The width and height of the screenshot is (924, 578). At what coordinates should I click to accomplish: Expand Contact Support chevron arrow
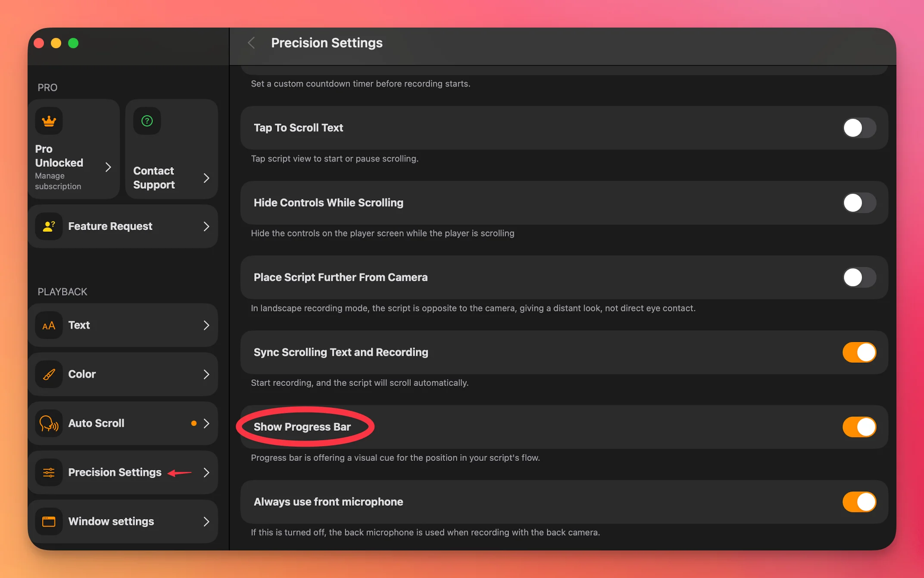206,178
